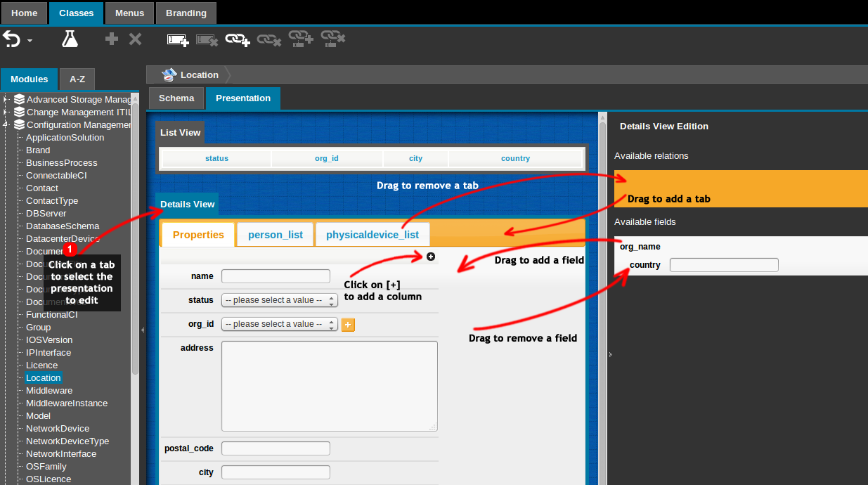
Task: Switch to the Schema tab
Action: click(x=176, y=98)
